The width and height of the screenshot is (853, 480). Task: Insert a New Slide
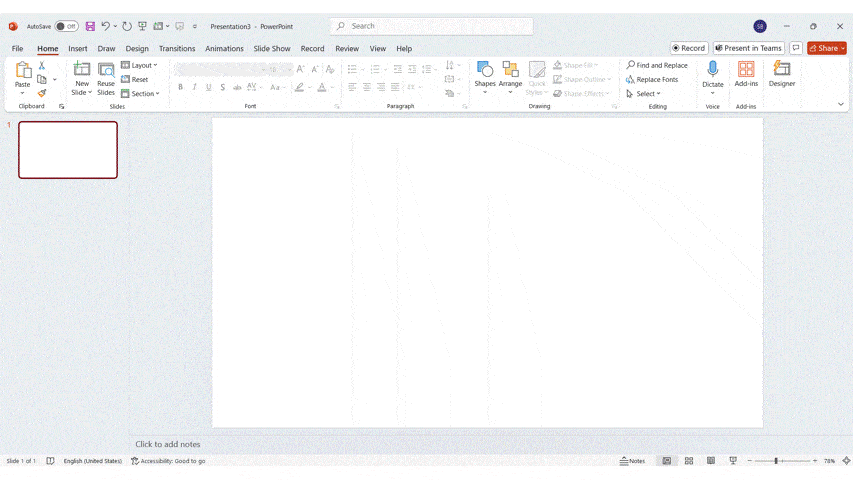point(82,78)
